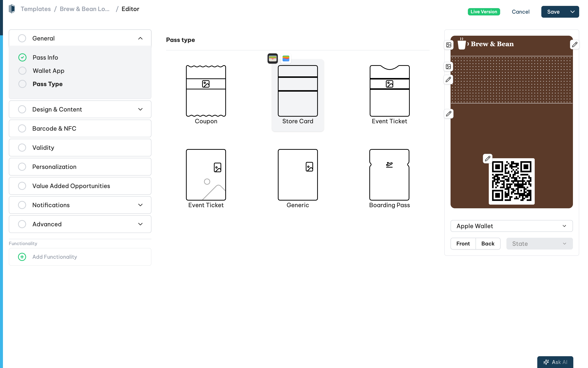Choose the Coupon pass type
The image size is (588, 368).
click(x=206, y=95)
